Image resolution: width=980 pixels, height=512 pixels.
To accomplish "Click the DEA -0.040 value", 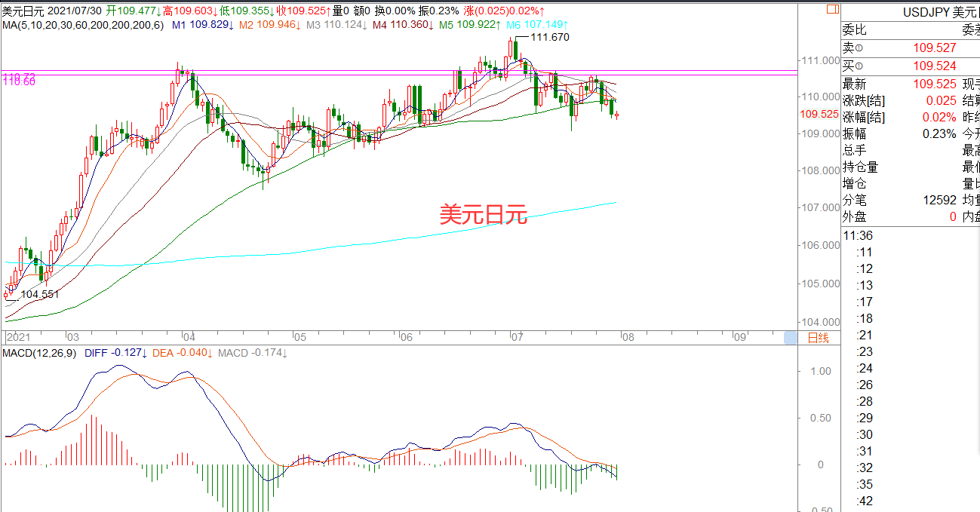I will [x=183, y=352].
